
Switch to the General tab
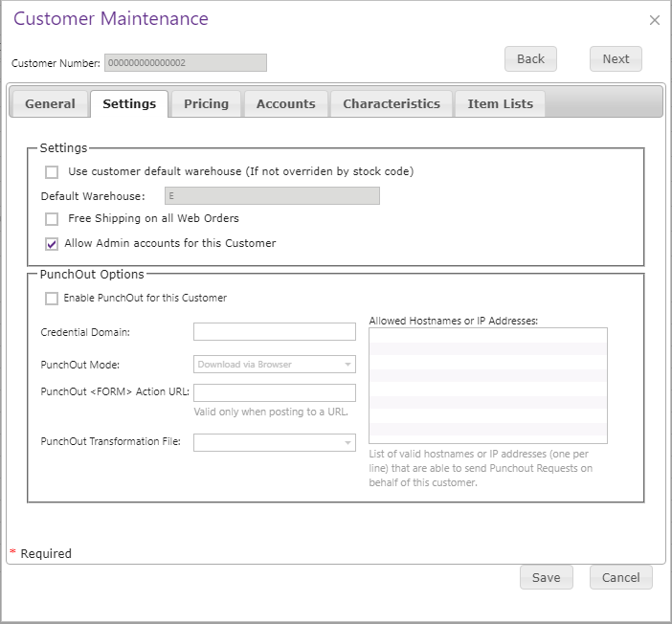pos(50,104)
